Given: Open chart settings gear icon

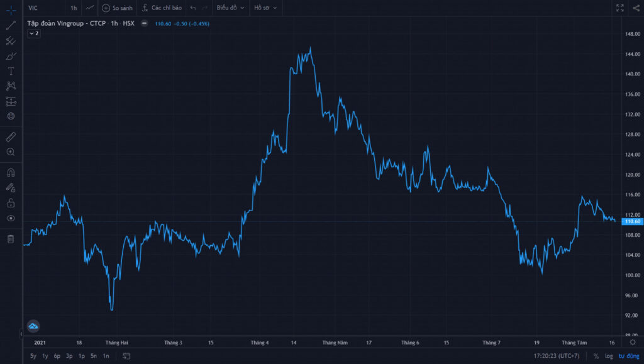Looking at the screenshot, I should [633, 342].
